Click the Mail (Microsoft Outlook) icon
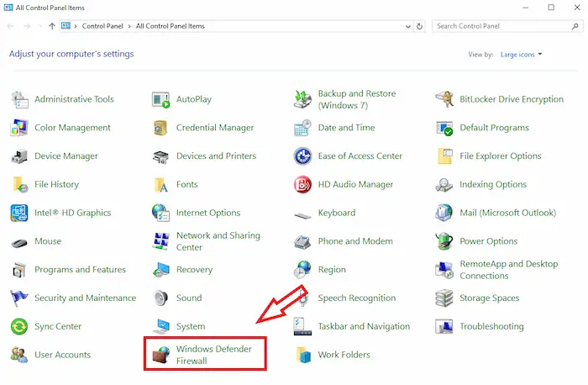Image resolution: width=588 pixels, height=385 pixels. click(444, 213)
